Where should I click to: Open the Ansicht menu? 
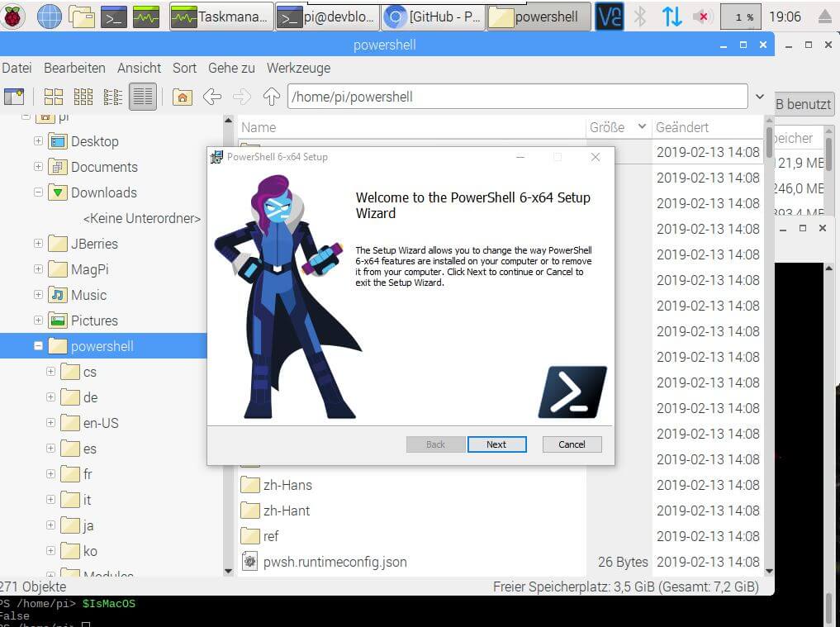tap(139, 68)
